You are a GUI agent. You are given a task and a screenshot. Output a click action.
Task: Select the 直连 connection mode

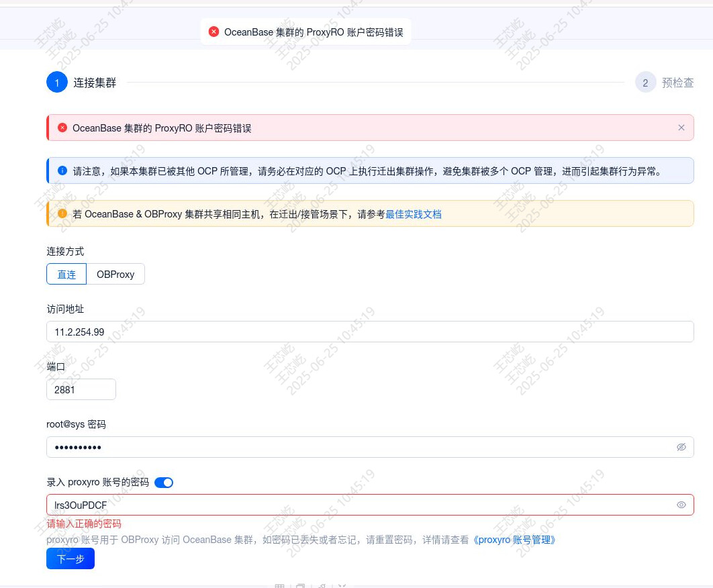click(x=66, y=275)
